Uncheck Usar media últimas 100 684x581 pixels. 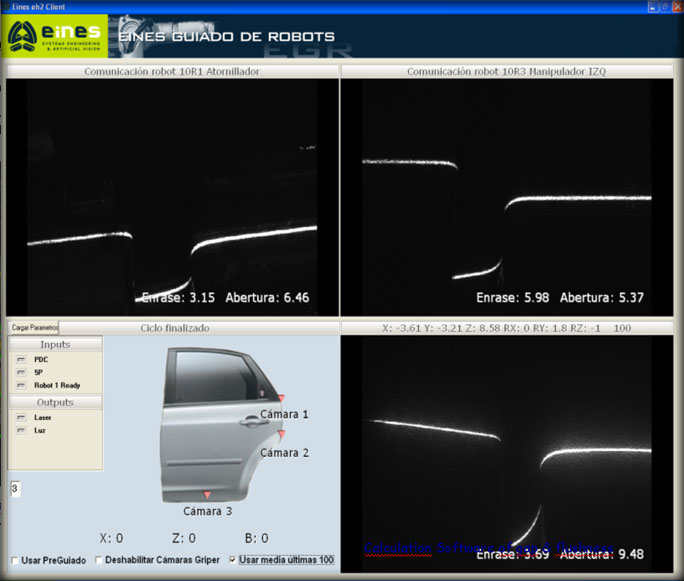(234, 560)
